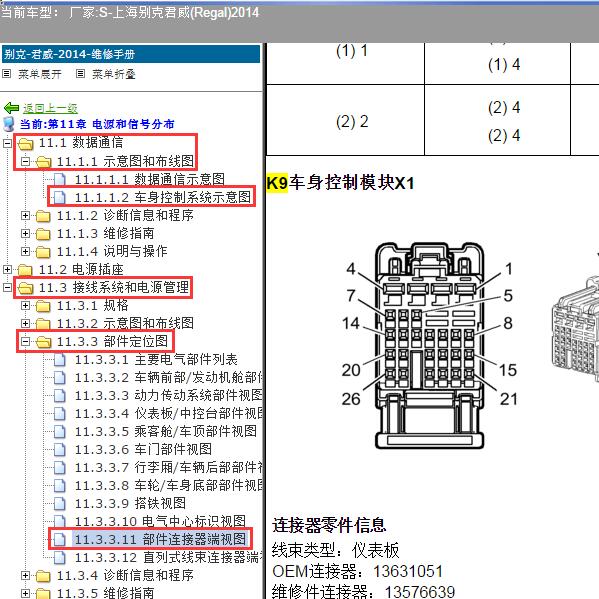The width and height of the screenshot is (599, 599).
Task: Collapse the 11.1 数据通信 node
Action: pyautogui.click(x=7, y=144)
